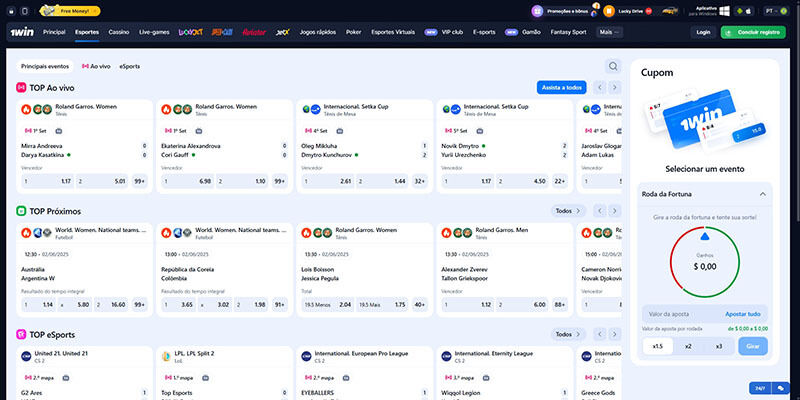This screenshot has height=400, width=800.
Task: Open stats icon for Mikluha vs Kunchurov
Action: coord(340,131)
